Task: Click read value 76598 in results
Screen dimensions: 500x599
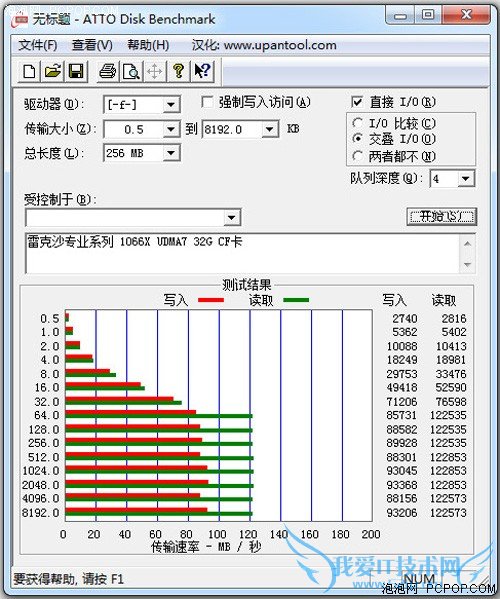Action: click(x=451, y=402)
